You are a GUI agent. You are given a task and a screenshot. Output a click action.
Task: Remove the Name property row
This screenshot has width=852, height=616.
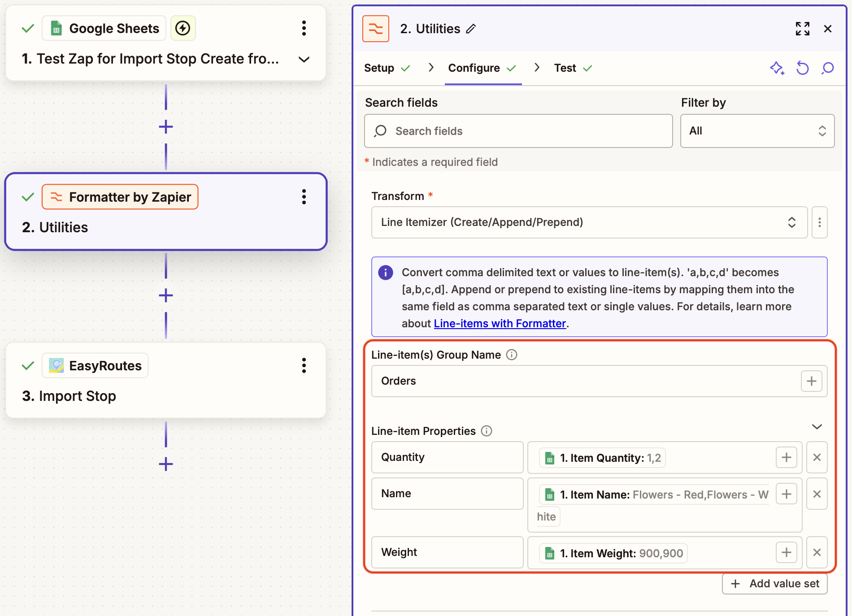pyautogui.click(x=817, y=494)
